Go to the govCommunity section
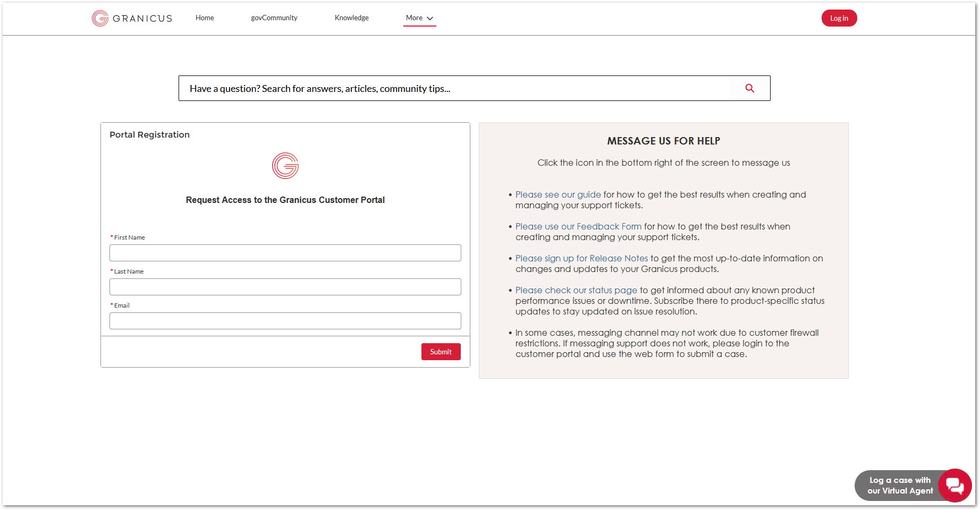The height and width of the screenshot is (510, 980). click(274, 18)
